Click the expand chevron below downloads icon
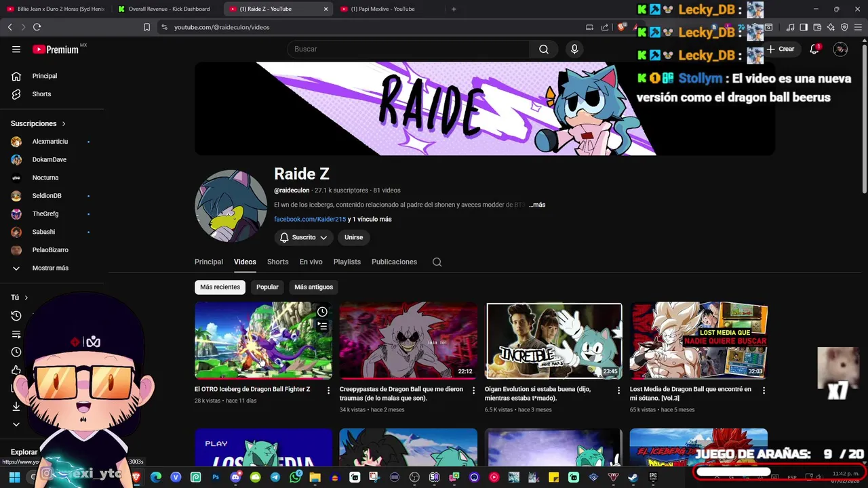Image resolution: width=868 pixels, height=488 pixels. (x=16, y=424)
